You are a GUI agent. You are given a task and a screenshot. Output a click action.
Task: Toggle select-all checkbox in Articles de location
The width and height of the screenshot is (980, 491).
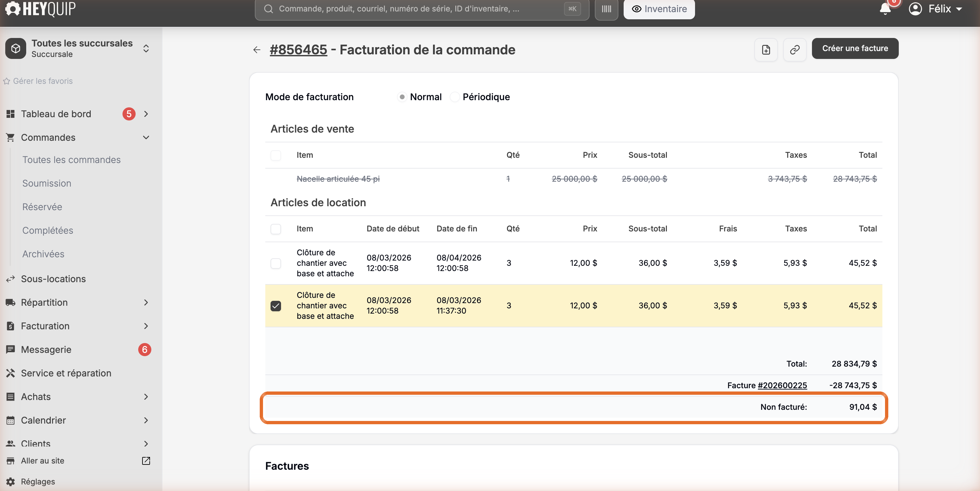(276, 229)
